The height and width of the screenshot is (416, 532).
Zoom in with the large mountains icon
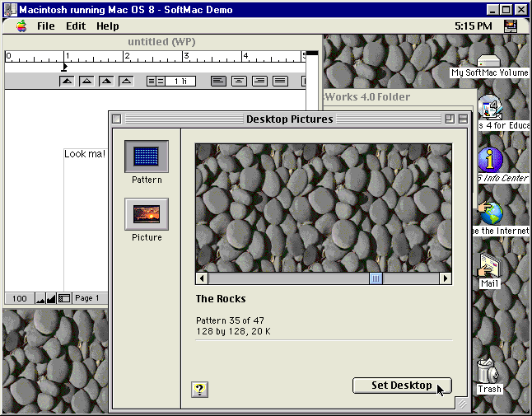tap(51, 298)
